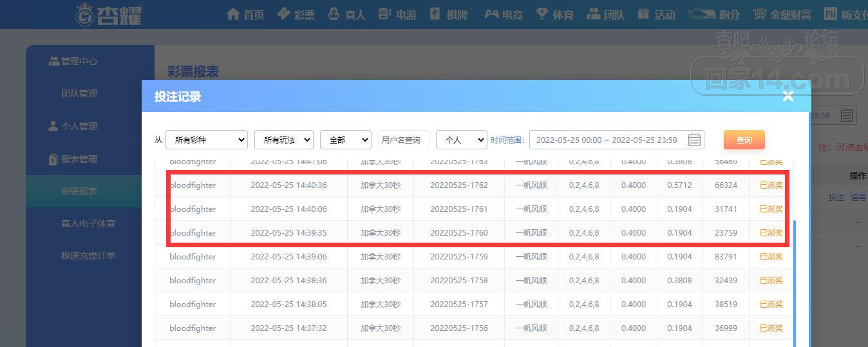The image size is (868, 347).
Task: Close the 投注记录 dialog
Action: tap(788, 97)
